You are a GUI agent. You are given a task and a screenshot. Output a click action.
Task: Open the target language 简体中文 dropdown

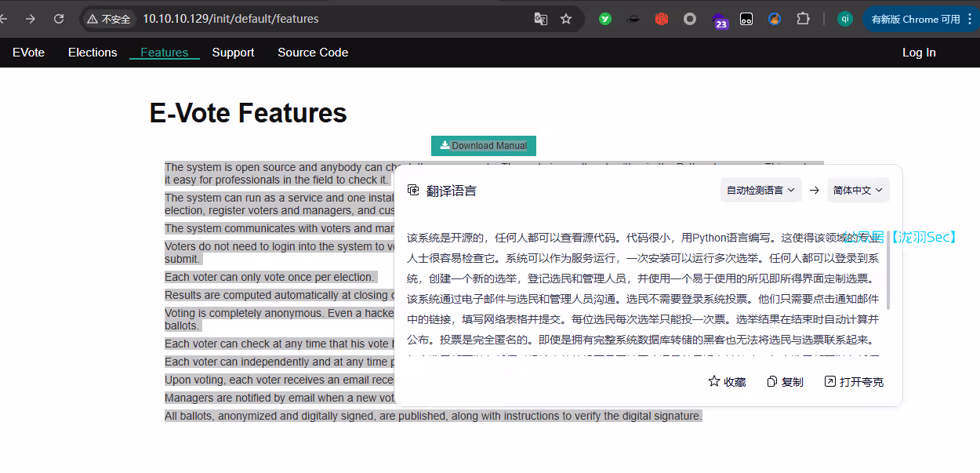point(858,190)
